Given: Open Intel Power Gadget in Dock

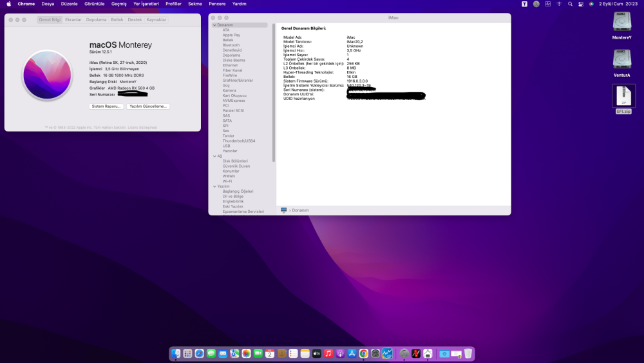Looking at the screenshot, I should tap(387, 353).
